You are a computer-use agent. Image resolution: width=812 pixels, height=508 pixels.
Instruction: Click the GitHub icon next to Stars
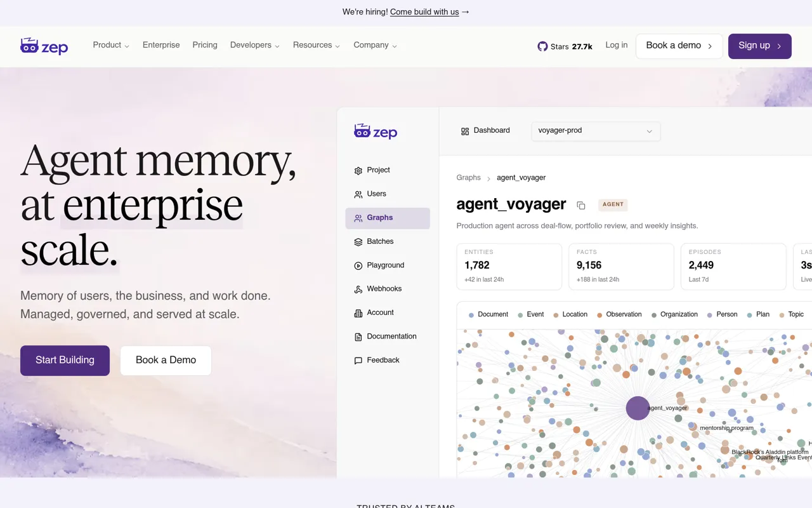coord(542,46)
